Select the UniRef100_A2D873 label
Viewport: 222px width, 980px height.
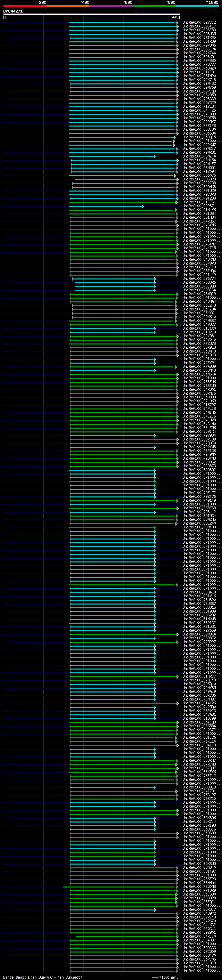(199, 466)
